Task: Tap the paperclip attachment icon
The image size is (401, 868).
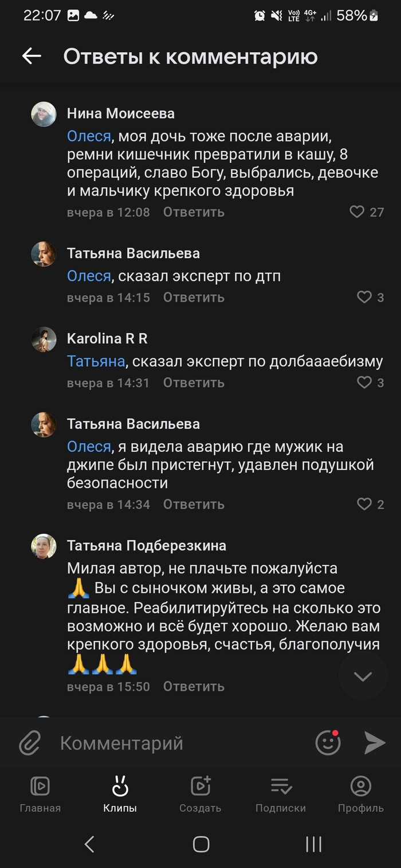Action: (29, 743)
